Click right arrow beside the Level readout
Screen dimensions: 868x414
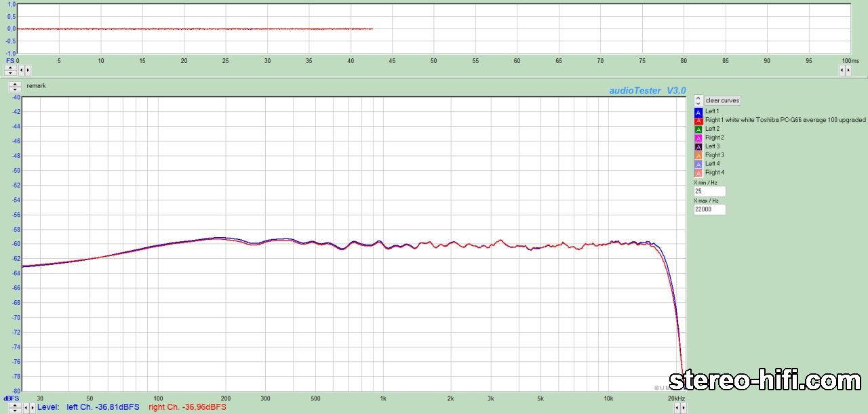click(33, 408)
